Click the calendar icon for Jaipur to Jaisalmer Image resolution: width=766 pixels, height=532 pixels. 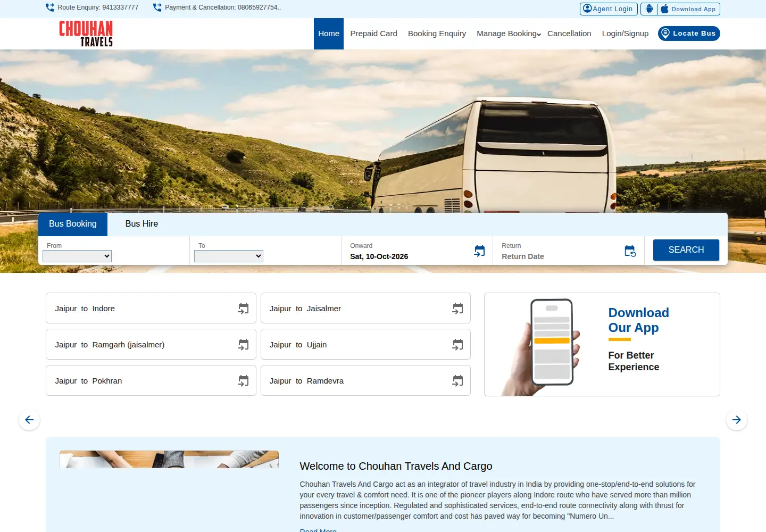(x=457, y=309)
